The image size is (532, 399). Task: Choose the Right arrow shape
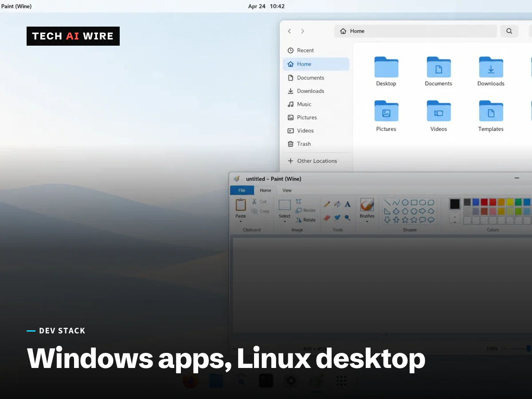coord(422,211)
